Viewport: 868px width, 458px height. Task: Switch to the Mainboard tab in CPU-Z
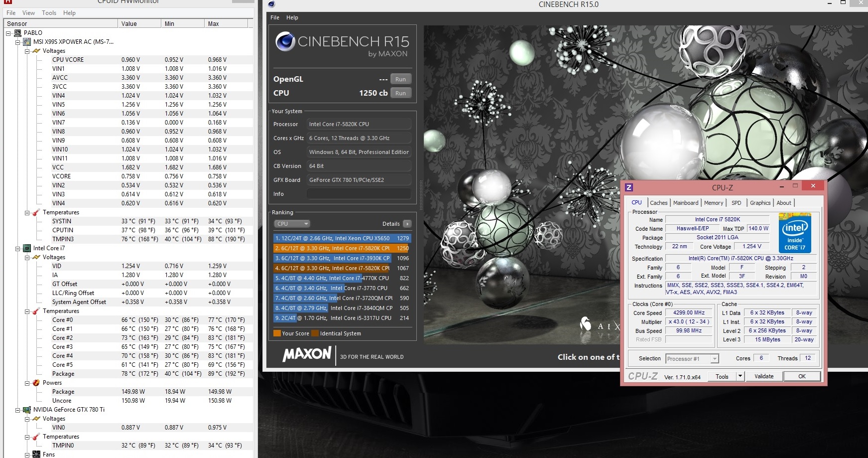pos(686,203)
